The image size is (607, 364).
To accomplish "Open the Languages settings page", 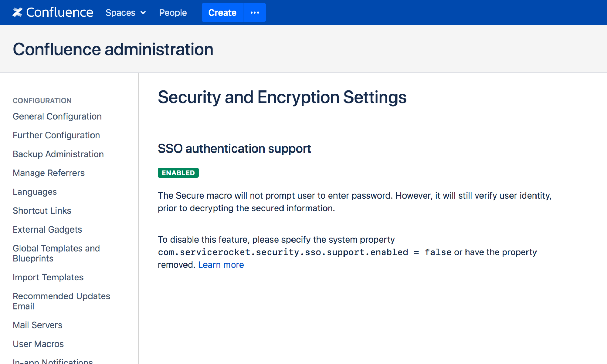I will pos(35,192).
